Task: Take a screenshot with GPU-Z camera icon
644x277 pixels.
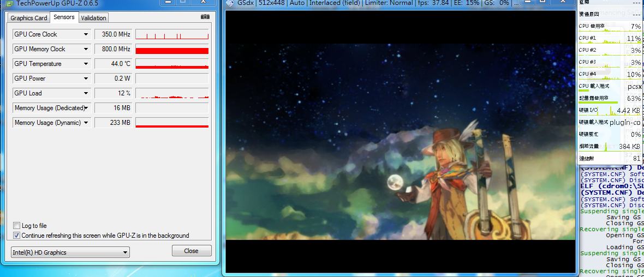Action: pyautogui.click(x=205, y=17)
